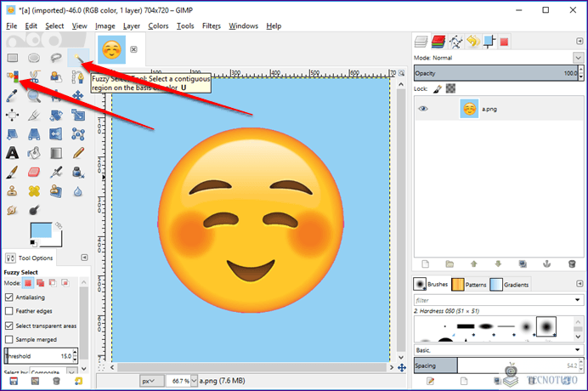Select the Perspective tool

pos(34,134)
